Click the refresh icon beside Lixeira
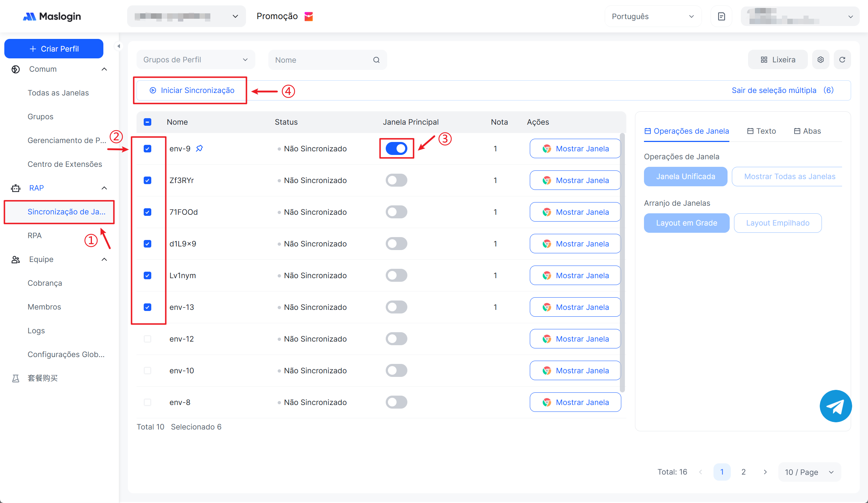Viewport: 868px width, 503px height. coord(842,60)
